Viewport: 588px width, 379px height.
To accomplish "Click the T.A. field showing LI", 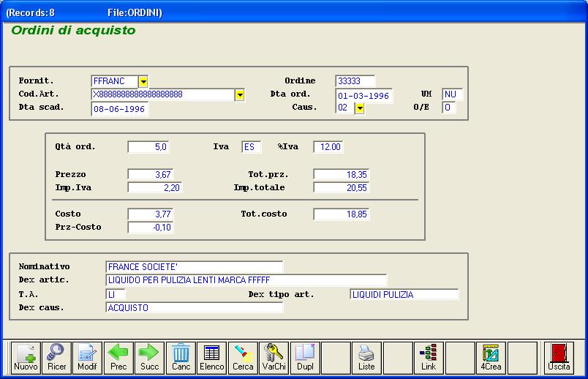I will (116, 295).
